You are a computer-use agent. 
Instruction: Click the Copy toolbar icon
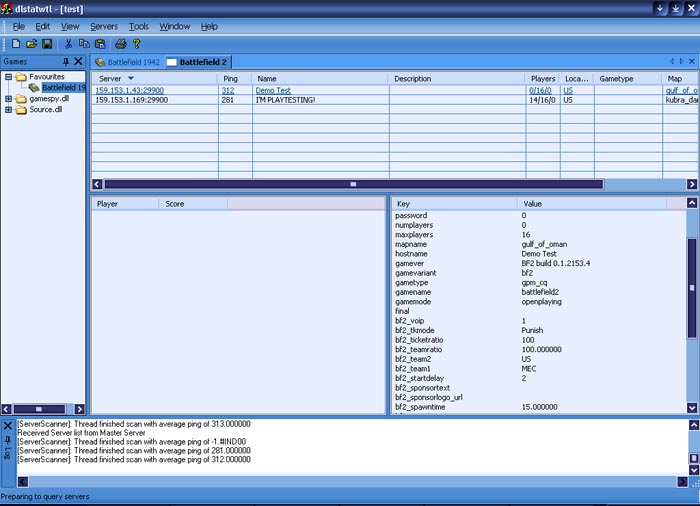(x=84, y=44)
